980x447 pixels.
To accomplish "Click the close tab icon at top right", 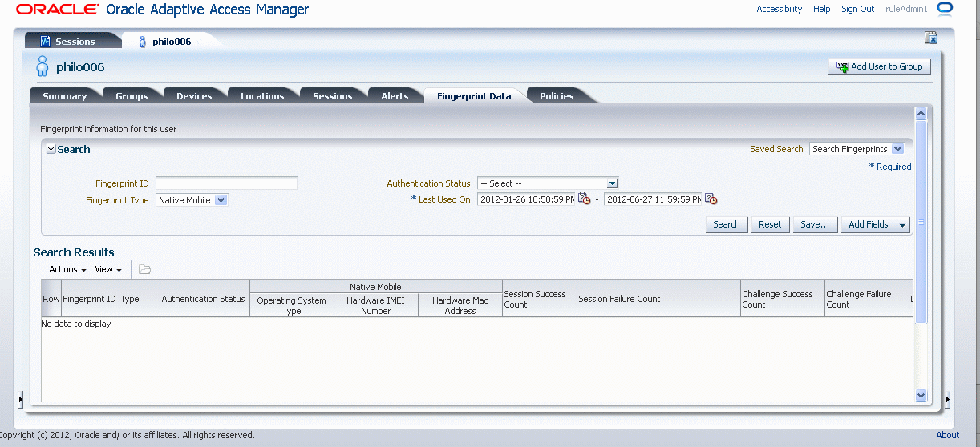I will pos(931,38).
